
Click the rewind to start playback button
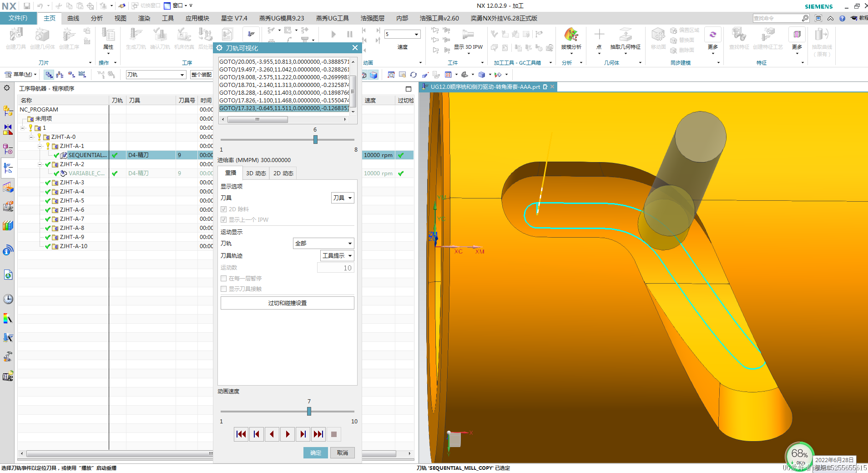[241, 434]
